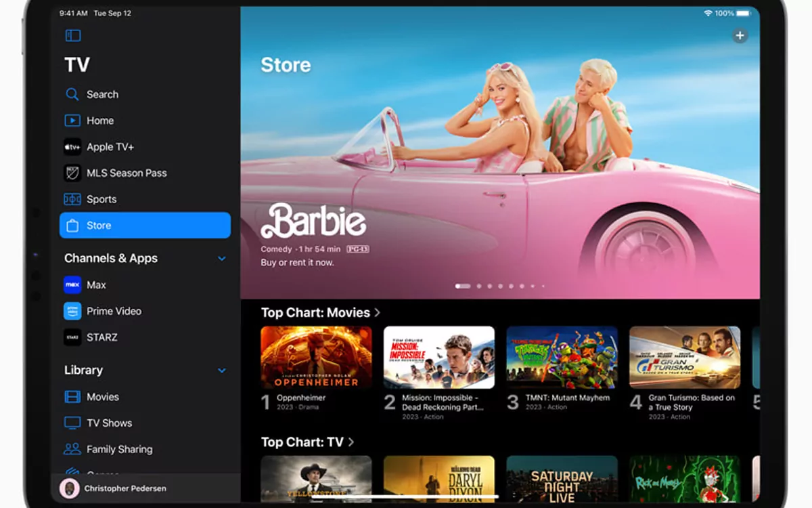This screenshot has height=508, width=812.
Task: Collapse the Library section chevron
Action: pos(222,371)
